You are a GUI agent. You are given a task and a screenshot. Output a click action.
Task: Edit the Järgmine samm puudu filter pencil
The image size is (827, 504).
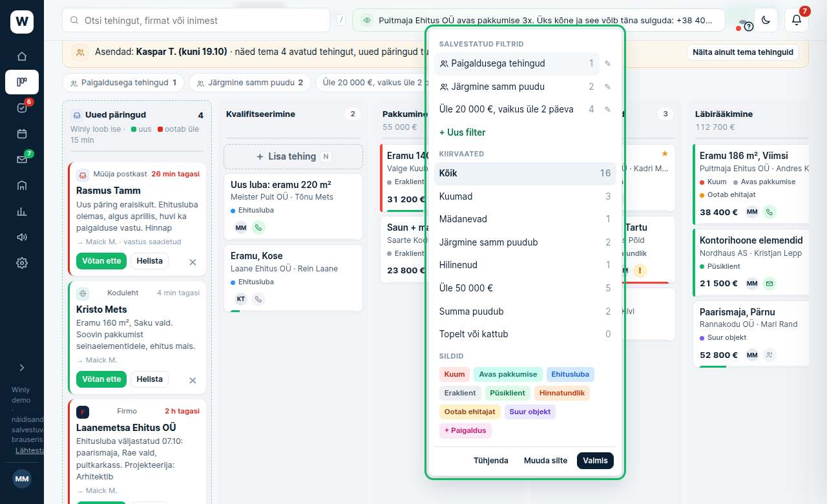pos(607,87)
